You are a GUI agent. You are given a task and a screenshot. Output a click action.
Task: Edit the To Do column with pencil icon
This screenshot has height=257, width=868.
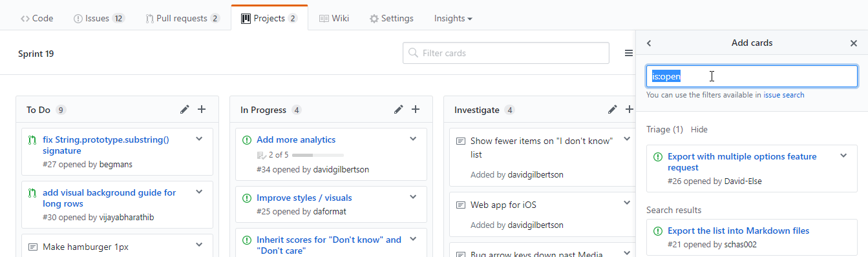[185, 110]
